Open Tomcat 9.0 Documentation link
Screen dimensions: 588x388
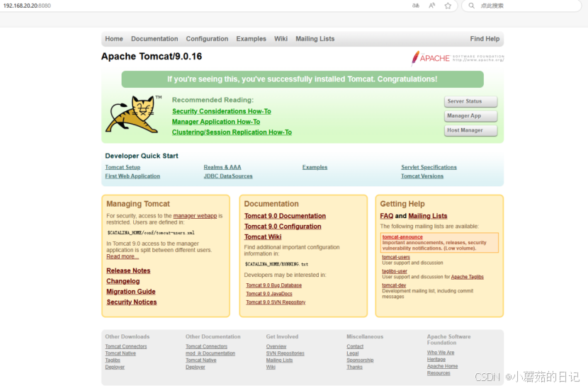(x=285, y=216)
